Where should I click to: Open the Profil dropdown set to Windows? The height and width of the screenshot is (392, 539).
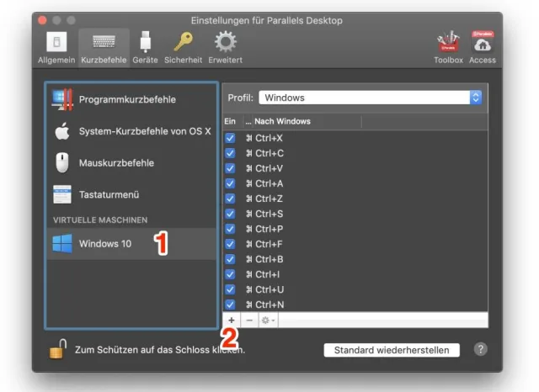(x=371, y=98)
